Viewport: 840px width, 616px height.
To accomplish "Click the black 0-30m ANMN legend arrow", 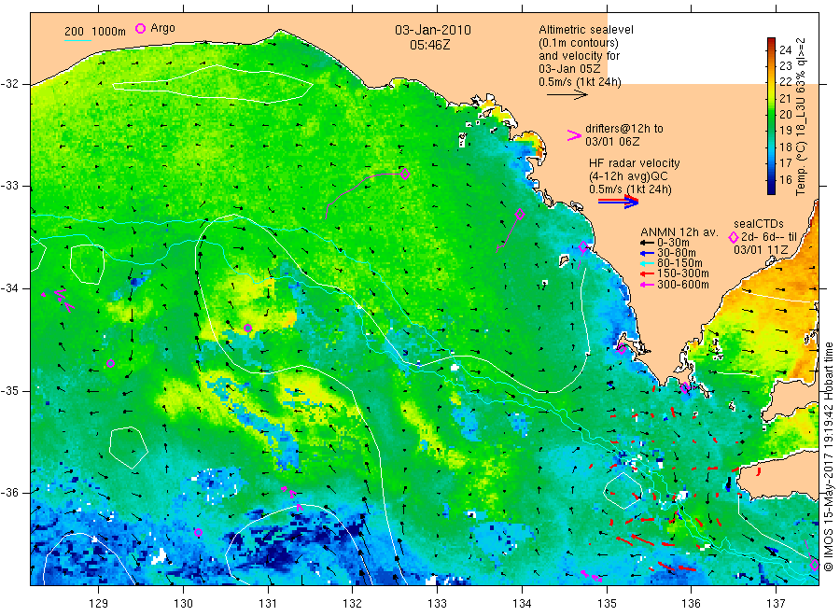I will pyautogui.click(x=648, y=243).
